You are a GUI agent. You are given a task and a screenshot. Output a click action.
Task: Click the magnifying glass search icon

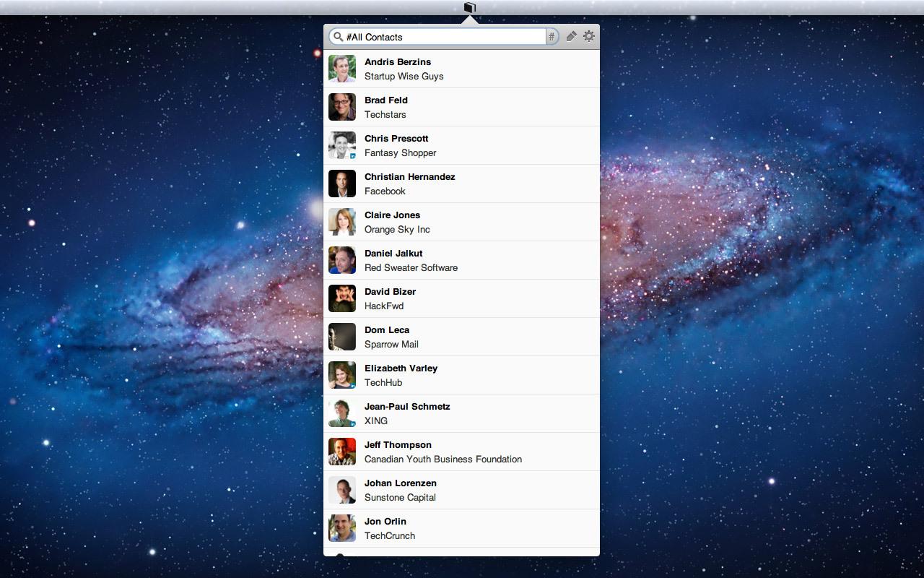pos(338,37)
